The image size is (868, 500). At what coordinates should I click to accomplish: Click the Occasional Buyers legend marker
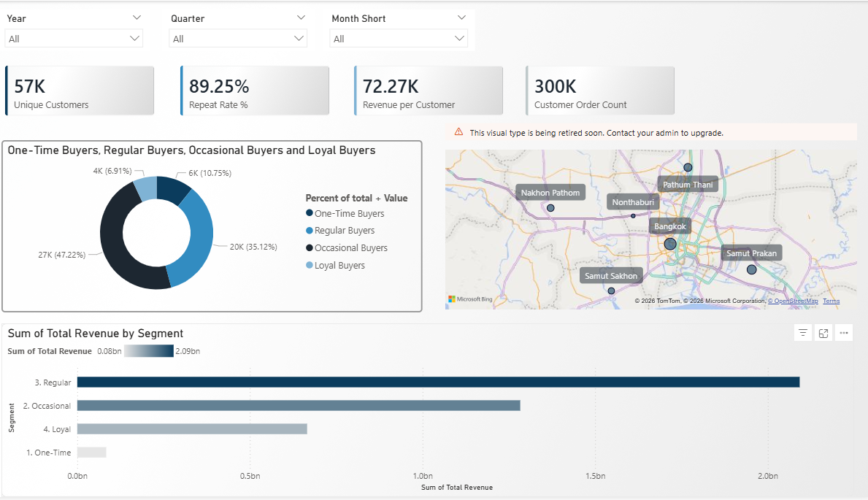pos(310,247)
